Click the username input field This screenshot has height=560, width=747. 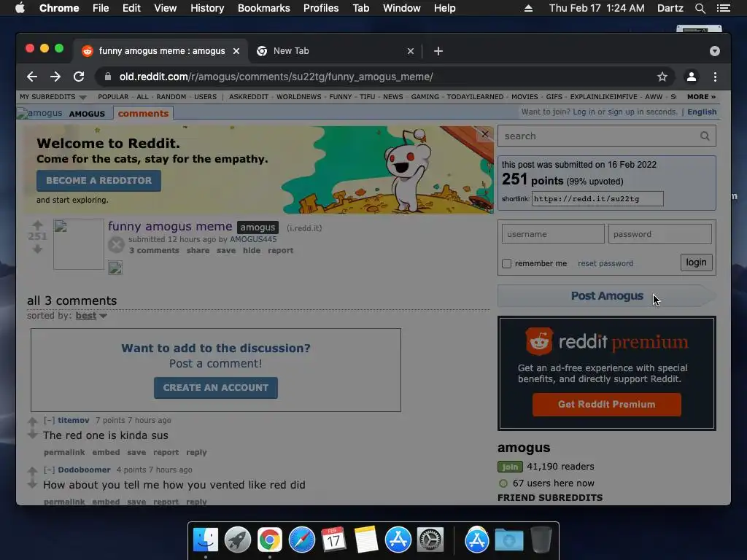(553, 234)
